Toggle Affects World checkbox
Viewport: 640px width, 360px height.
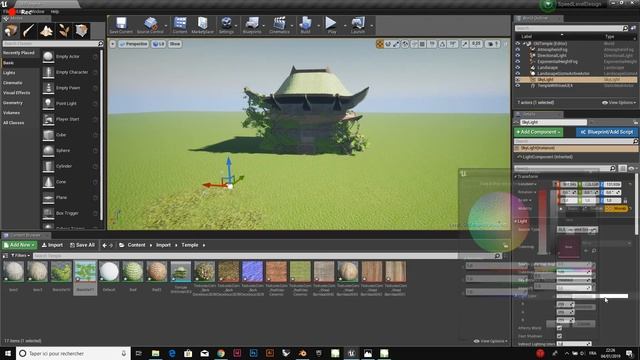click(559, 328)
